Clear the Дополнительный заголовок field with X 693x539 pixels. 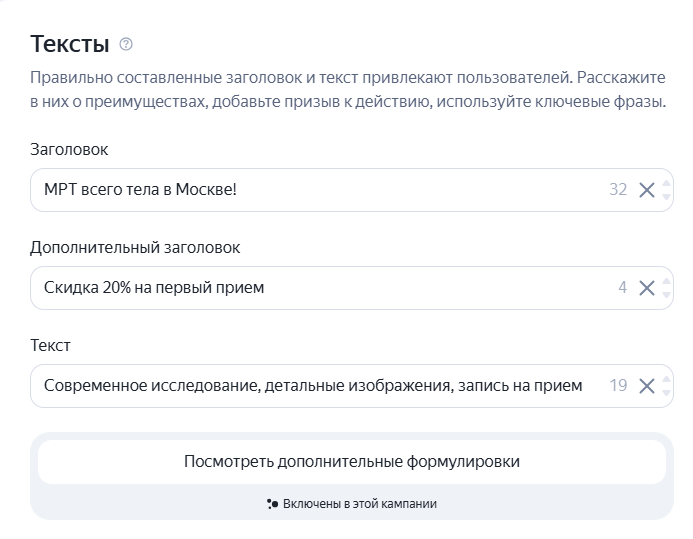click(x=646, y=288)
